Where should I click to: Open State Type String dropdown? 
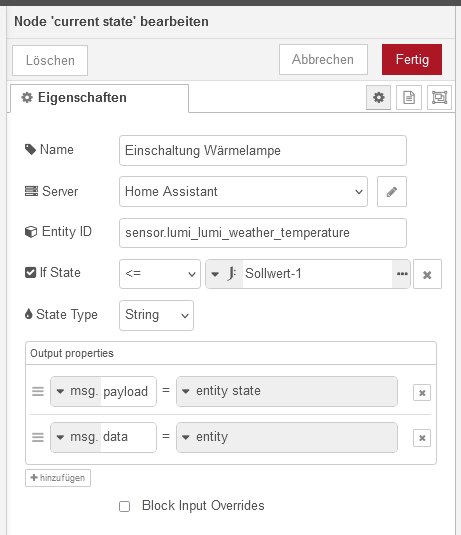point(156,315)
